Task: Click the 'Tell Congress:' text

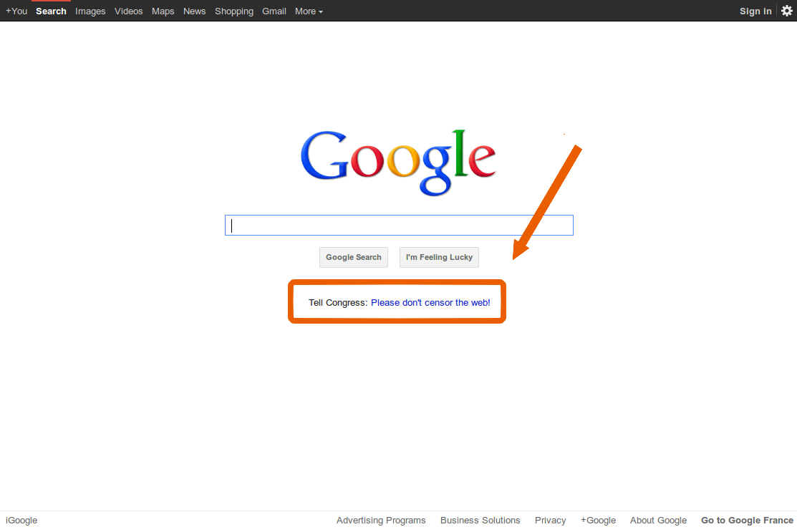Action: point(338,303)
